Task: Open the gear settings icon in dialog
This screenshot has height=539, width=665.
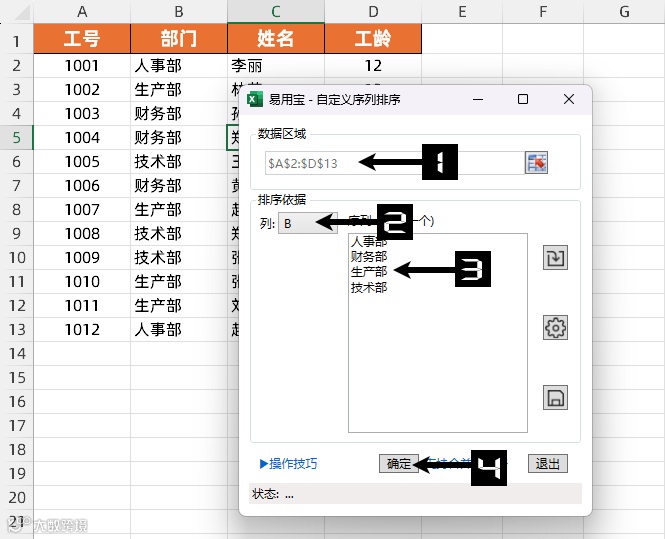Action: (555, 327)
